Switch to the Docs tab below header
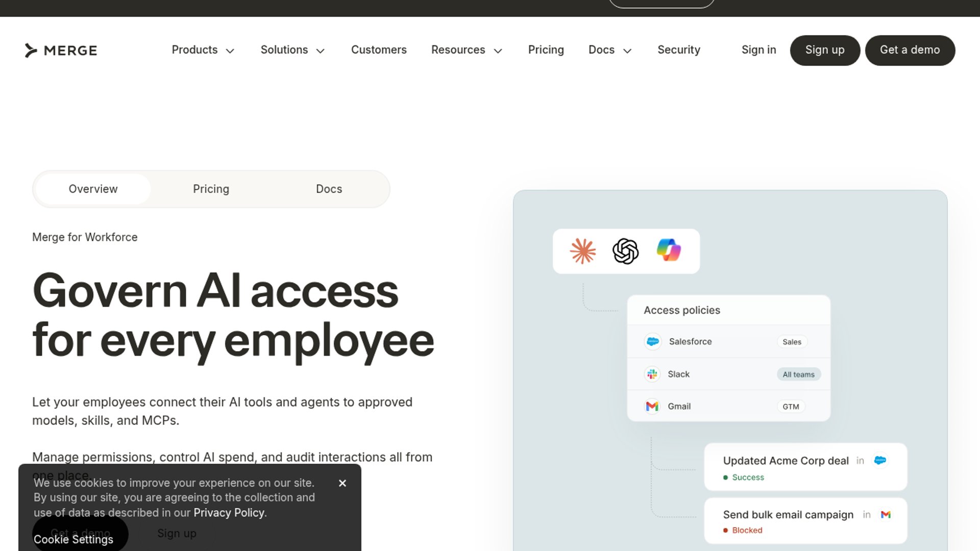This screenshot has height=551, width=980. pos(329,189)
